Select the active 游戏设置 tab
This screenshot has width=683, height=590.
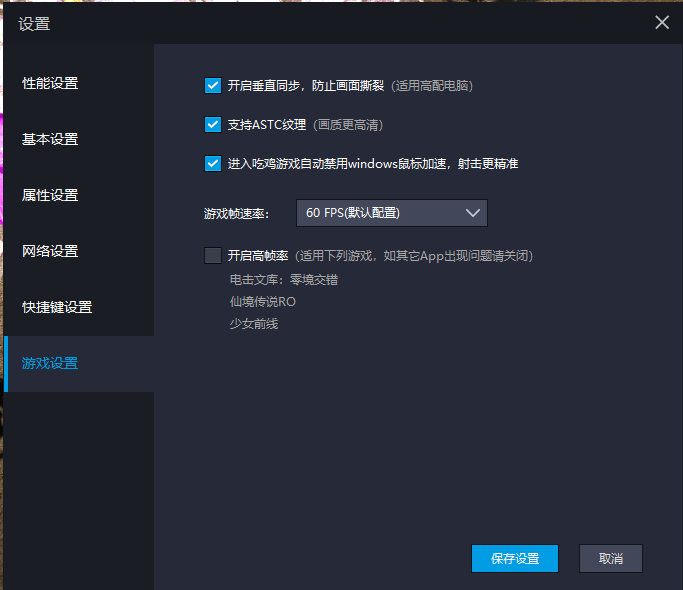point(50,363)
